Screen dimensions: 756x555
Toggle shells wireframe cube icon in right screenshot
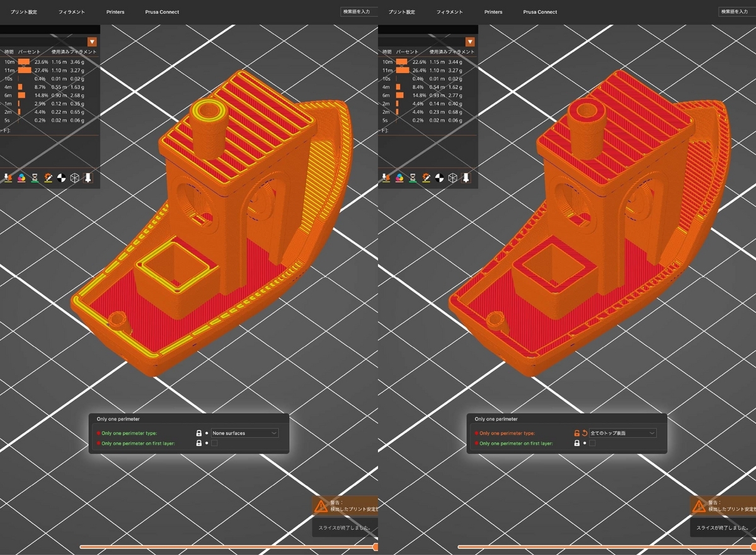(452, 178)
